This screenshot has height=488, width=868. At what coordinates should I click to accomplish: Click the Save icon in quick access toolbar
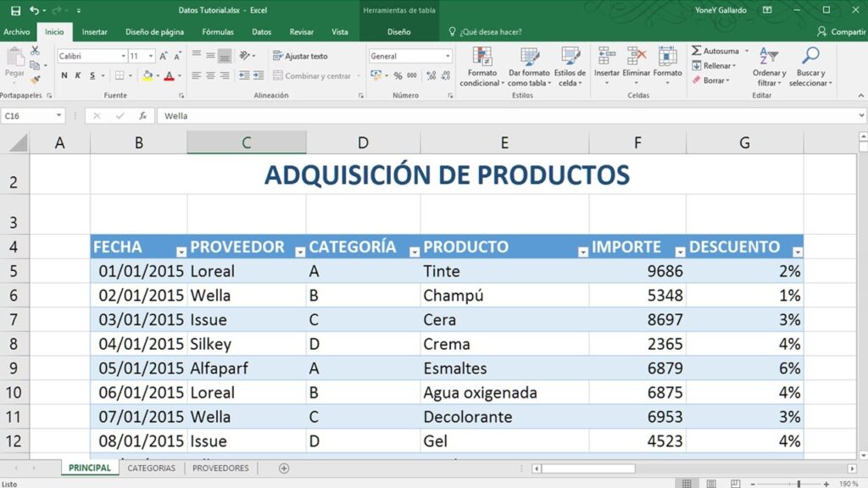pos(15,10)
